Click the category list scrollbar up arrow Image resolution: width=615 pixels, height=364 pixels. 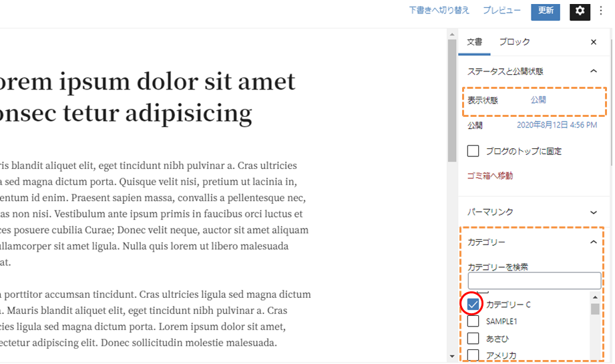[594, 297]
